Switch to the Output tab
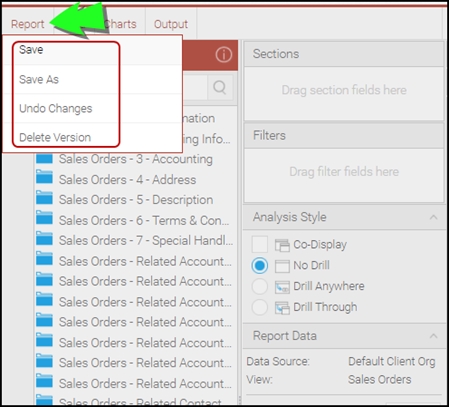Image resolution: width=449 pixels, height=407 pixels. [x=171, y=24]
